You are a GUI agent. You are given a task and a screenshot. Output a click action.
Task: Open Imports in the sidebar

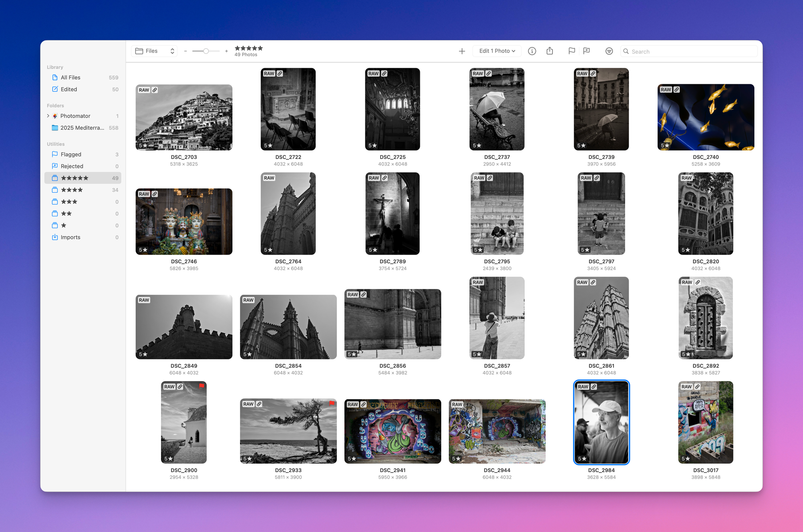pyautogui.click(x=71, y=237)
